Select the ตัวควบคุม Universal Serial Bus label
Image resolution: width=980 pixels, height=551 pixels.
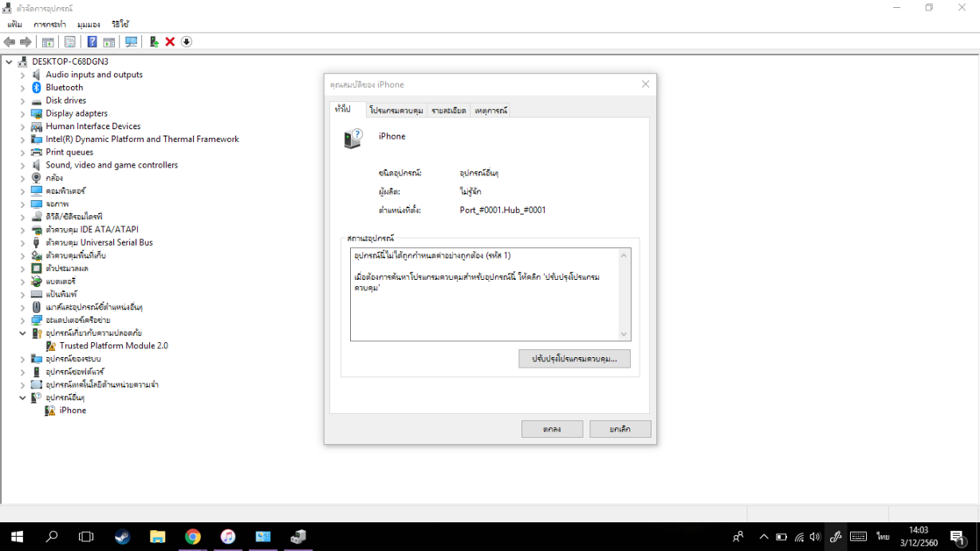click(x=99, y=242)
